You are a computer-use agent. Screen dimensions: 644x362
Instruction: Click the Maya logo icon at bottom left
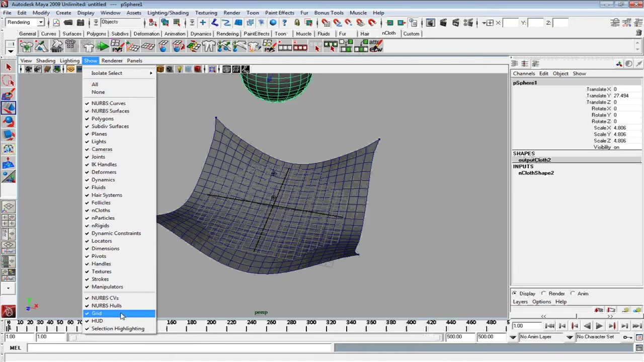coord(9,311)
